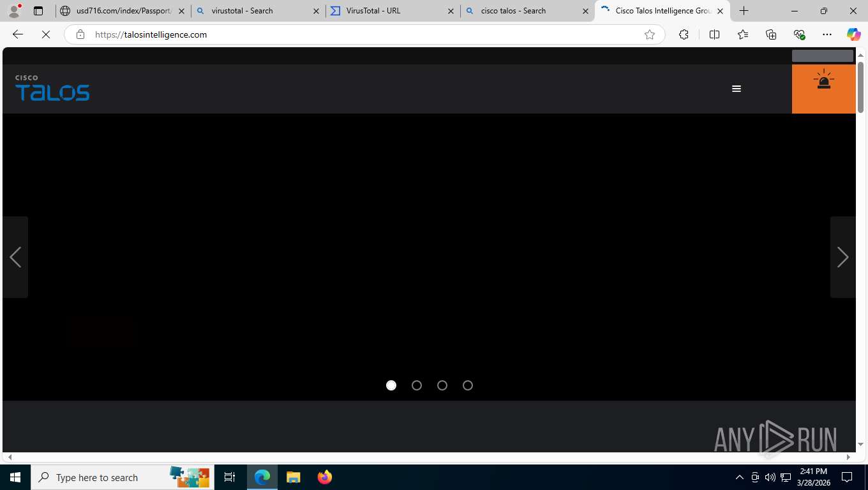Click the horizontal scroll right arrow

(848, 457)
